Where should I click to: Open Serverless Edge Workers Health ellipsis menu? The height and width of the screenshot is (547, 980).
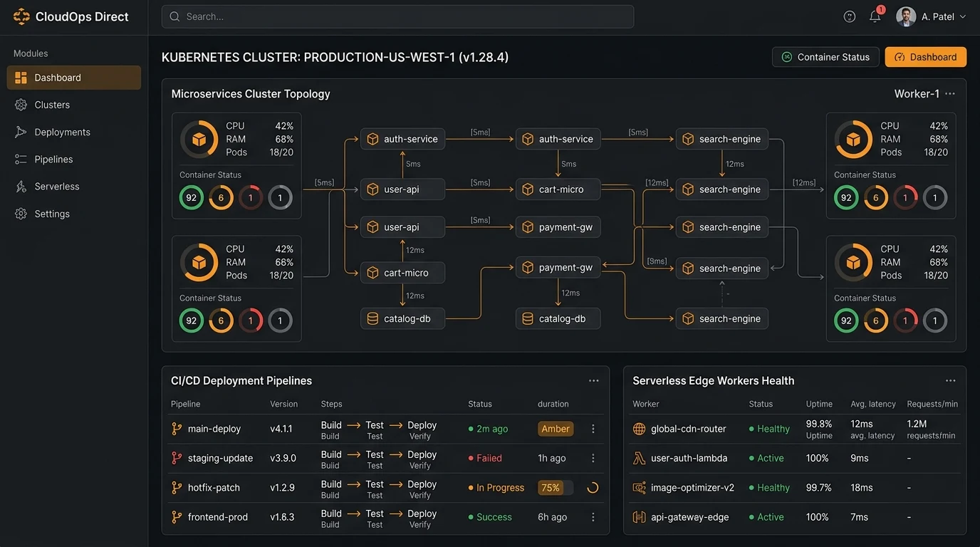point(950,381)
